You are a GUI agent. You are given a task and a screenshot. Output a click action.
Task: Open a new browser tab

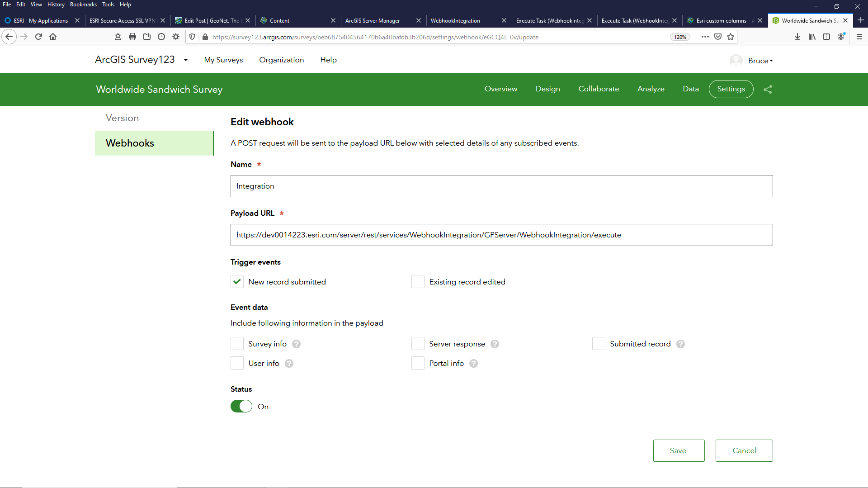[860, 20]
